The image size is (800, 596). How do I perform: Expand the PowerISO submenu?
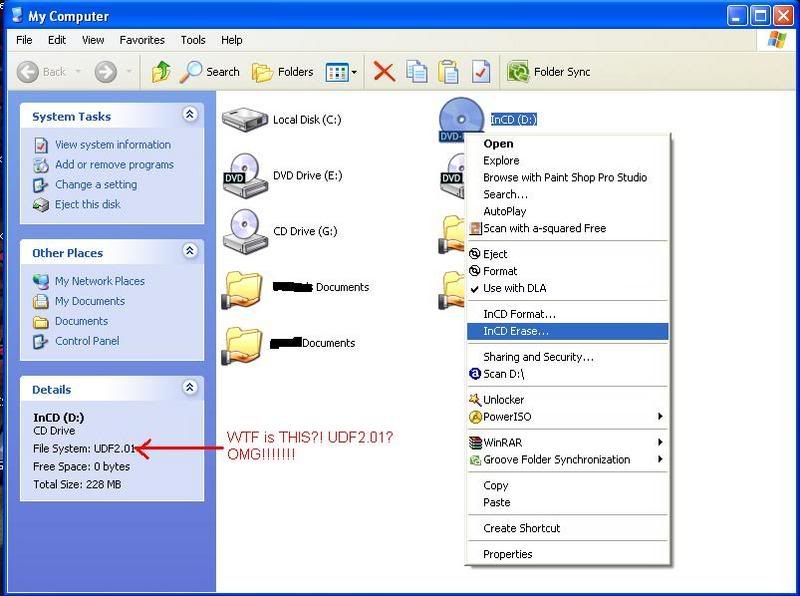pos(567,417)
